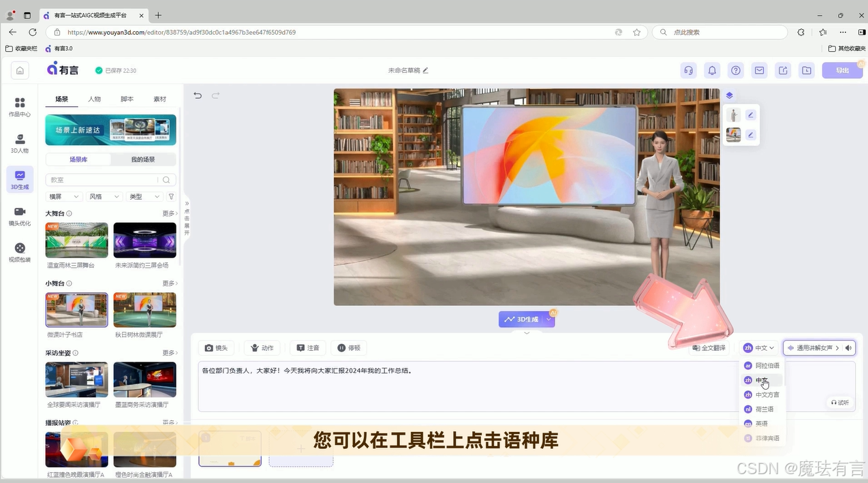Choose 荷兰语 from the language list
The height and width of the screenshot is (483, 868).
point(762,409)
